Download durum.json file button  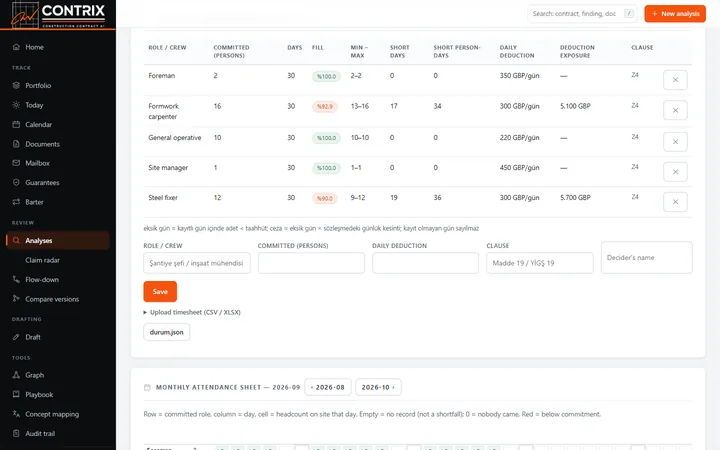click(x=166, y=332)
